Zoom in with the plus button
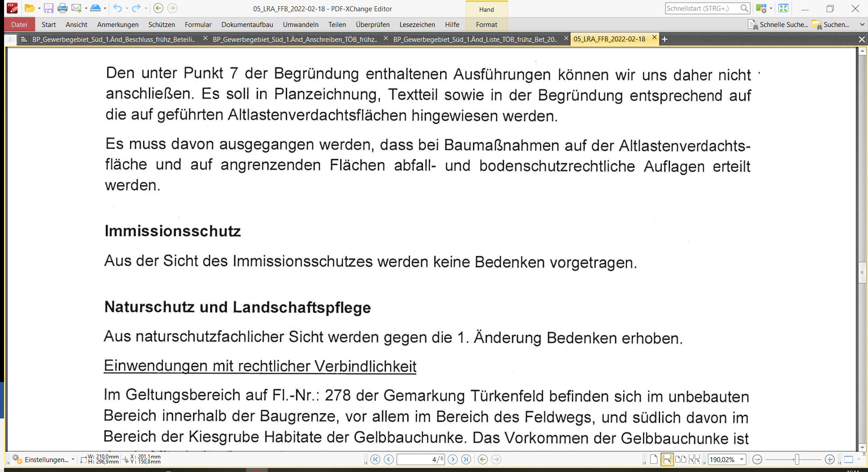This screenshot has width=868, height=472. coord(830,459)
